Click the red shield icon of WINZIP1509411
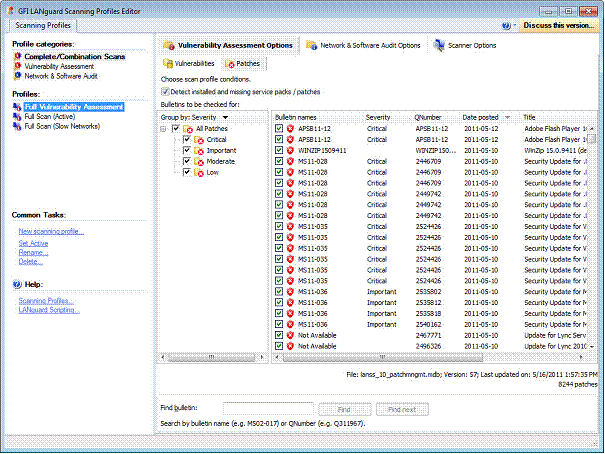Screen dimensions: 605x454 [290, 150]
